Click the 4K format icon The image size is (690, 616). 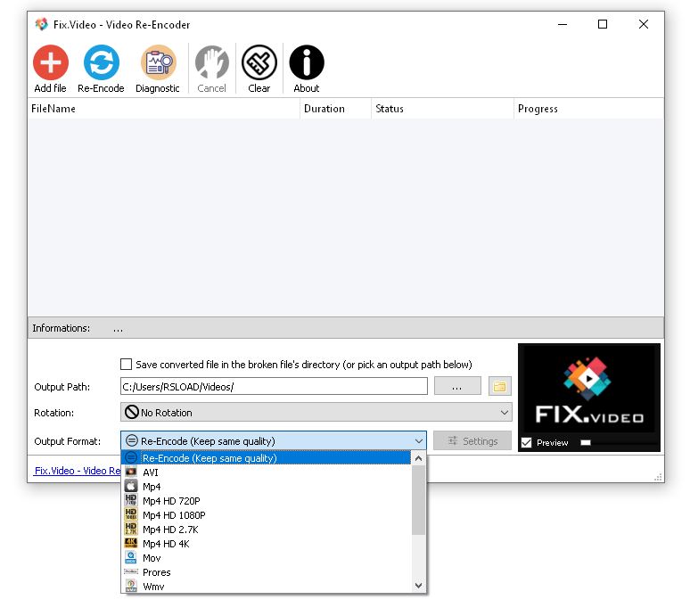pyautogui.click(x=131, y=543)
